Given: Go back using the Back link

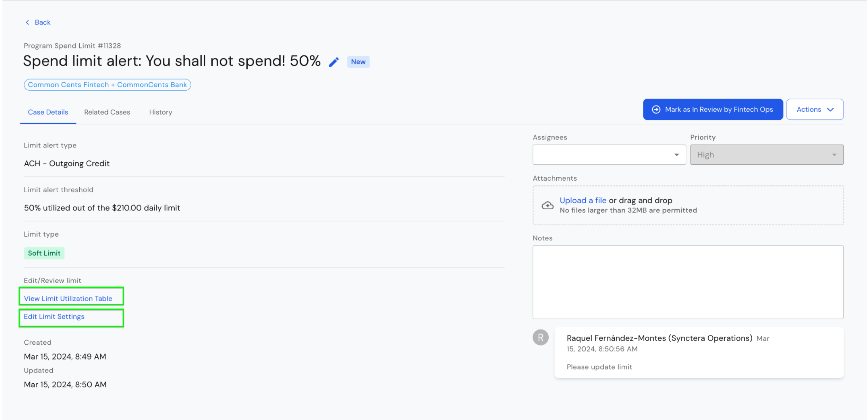Looking at the screenshot, I should click(42, 22).
